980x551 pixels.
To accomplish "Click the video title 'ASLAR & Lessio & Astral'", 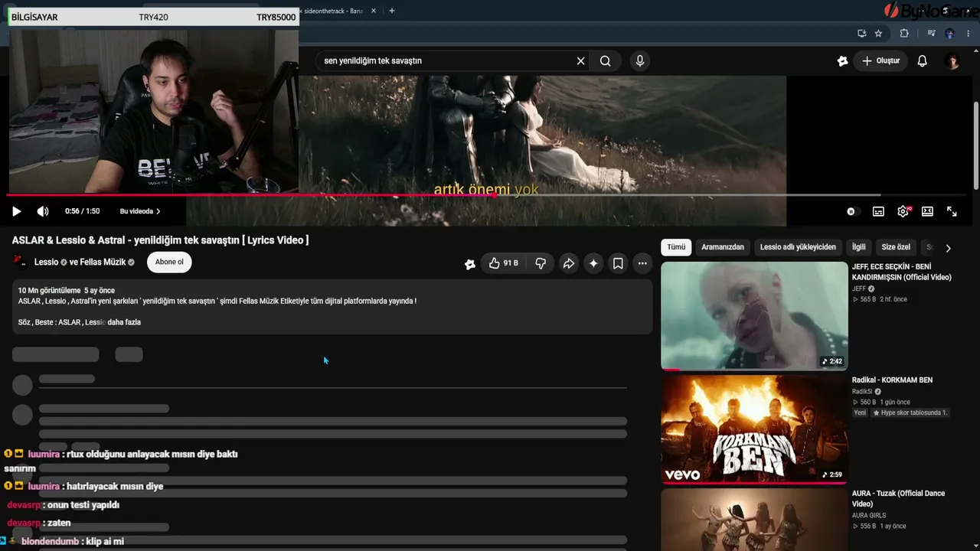I will (x=160, y=240).
